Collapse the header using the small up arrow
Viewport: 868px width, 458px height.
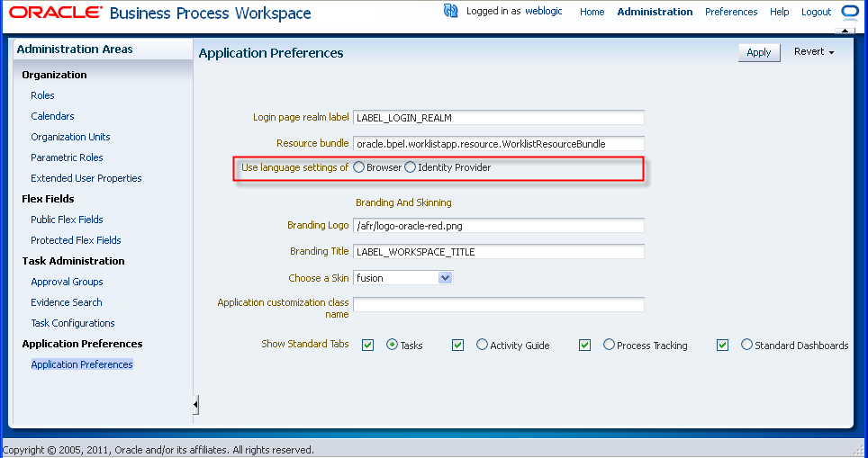pyautogui.click(x=845, y=31)
